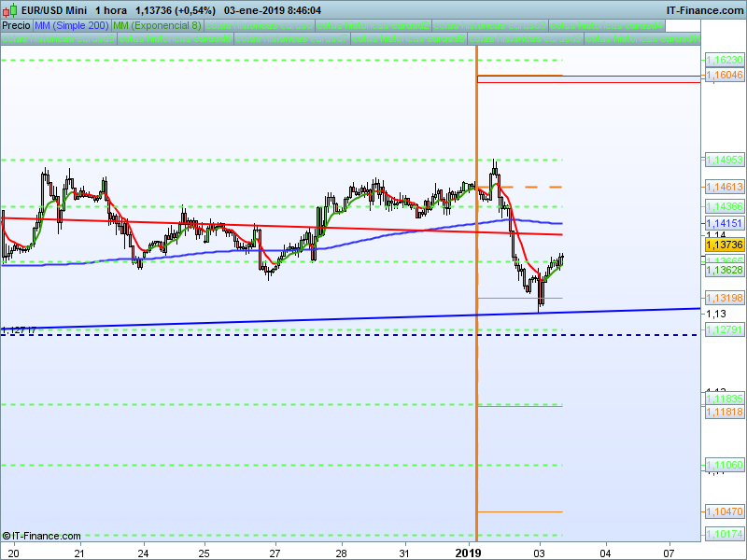Click date 31 on the time axis
The width and height of the screenshot is (747, 560).
(x=404, y=553)
